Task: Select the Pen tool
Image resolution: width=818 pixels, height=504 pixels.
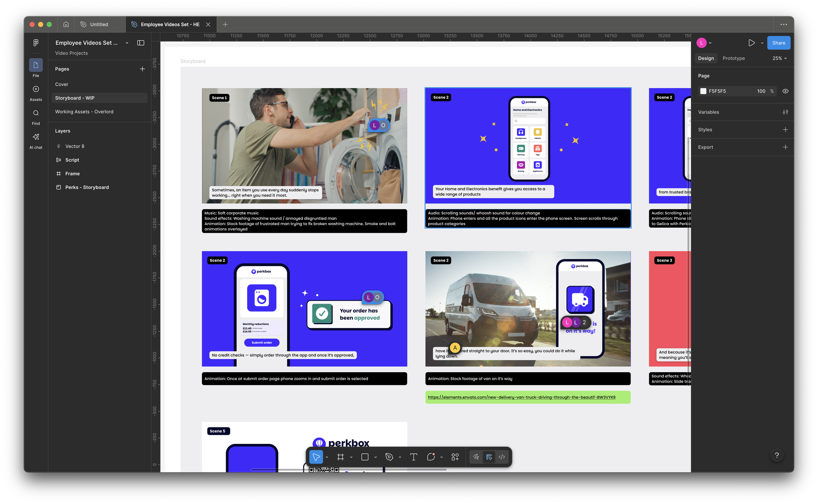Action: coord(389,457)
